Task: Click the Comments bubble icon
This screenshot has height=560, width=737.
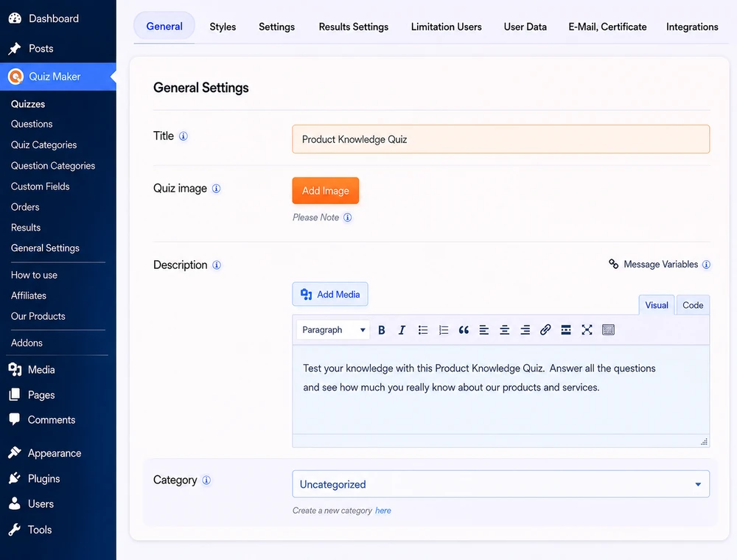Action: [x=15, y=419]
